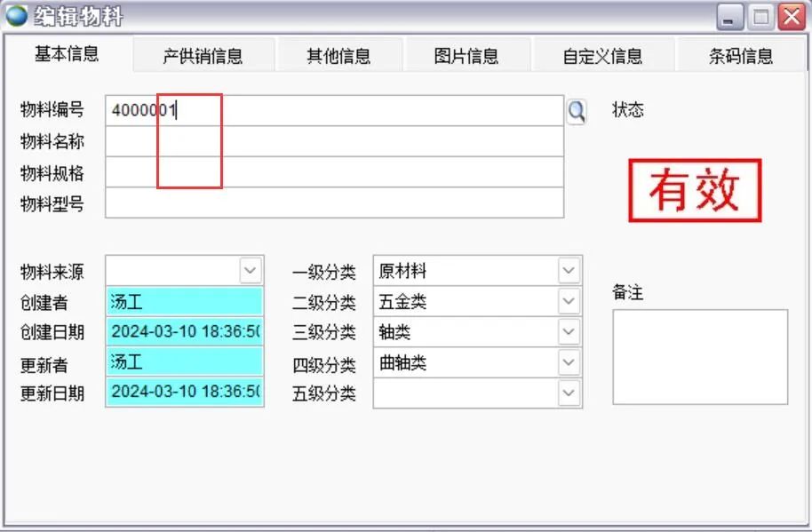Click into the 物料型号 text field

tap(334, 202)
